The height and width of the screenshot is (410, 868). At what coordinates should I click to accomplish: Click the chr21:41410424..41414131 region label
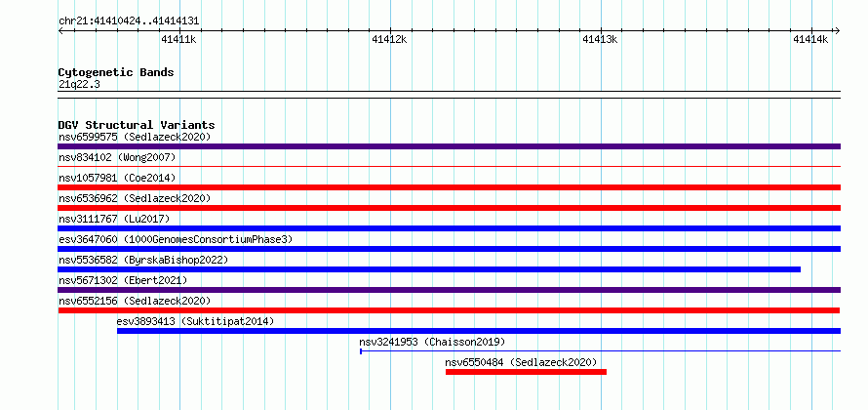tap(129, 21)
